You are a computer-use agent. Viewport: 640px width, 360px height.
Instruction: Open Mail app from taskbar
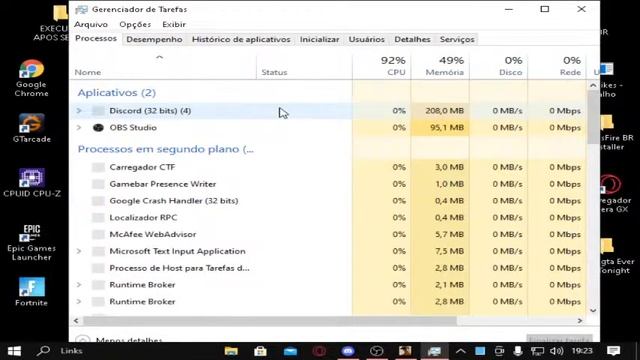290,351
